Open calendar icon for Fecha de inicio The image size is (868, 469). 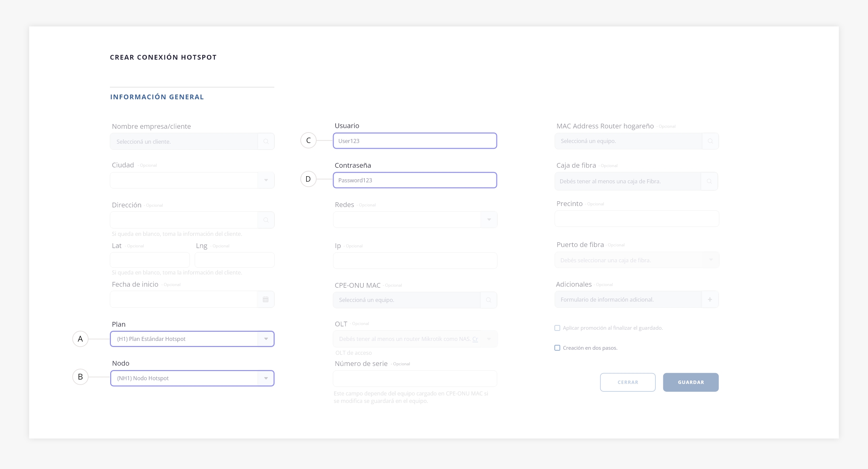point(265,299)
